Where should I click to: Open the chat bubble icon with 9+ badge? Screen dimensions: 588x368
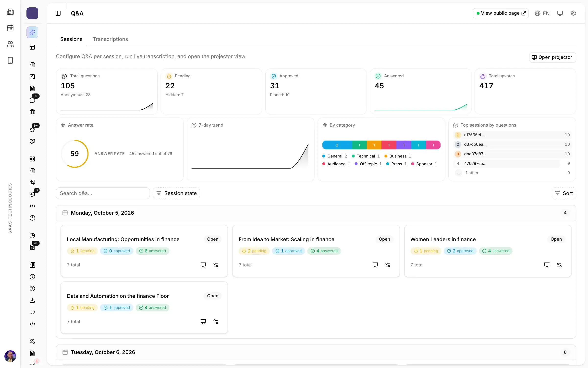pos(32,100)
